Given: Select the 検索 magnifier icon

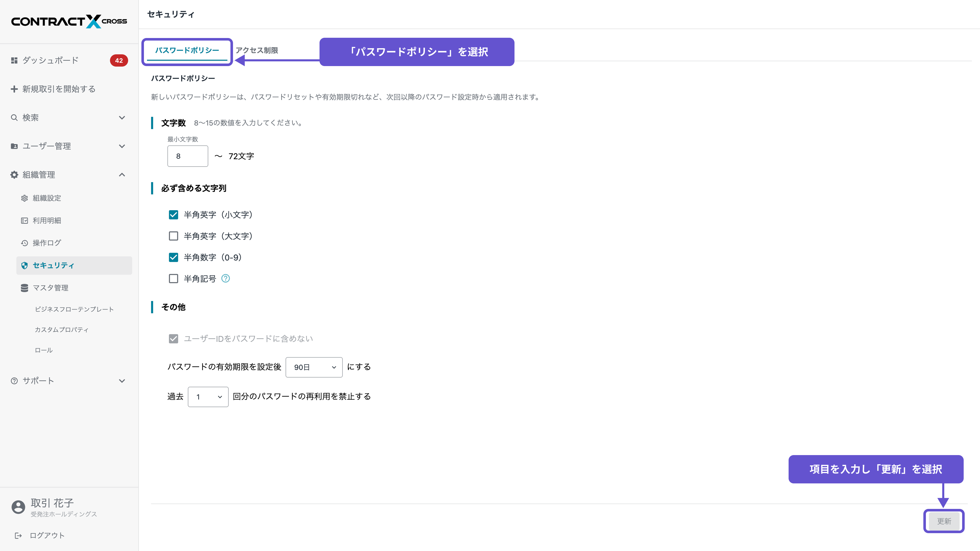Looking at the screenshot, I should pos(14,118).
